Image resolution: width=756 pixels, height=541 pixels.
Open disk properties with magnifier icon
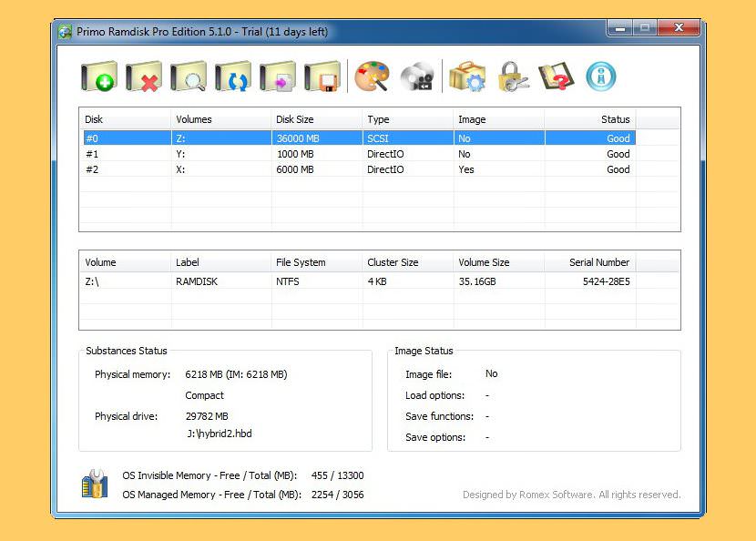(188, 77)
